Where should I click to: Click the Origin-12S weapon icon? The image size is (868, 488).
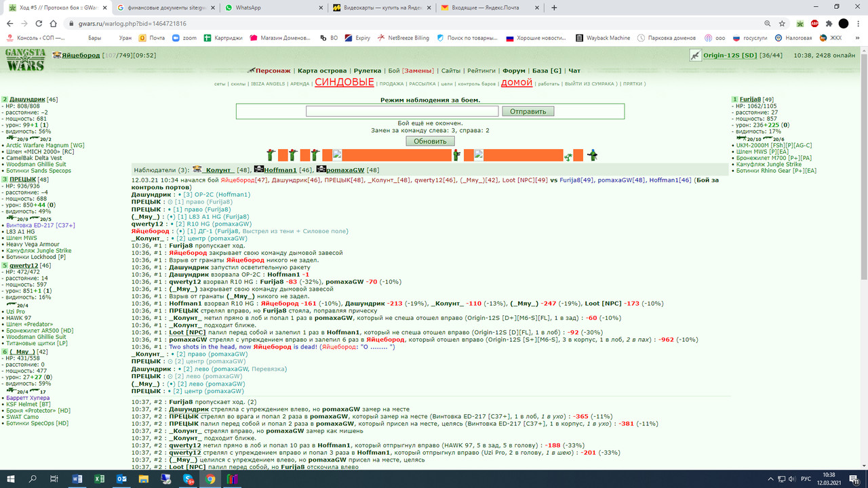(x=694, y=55)
